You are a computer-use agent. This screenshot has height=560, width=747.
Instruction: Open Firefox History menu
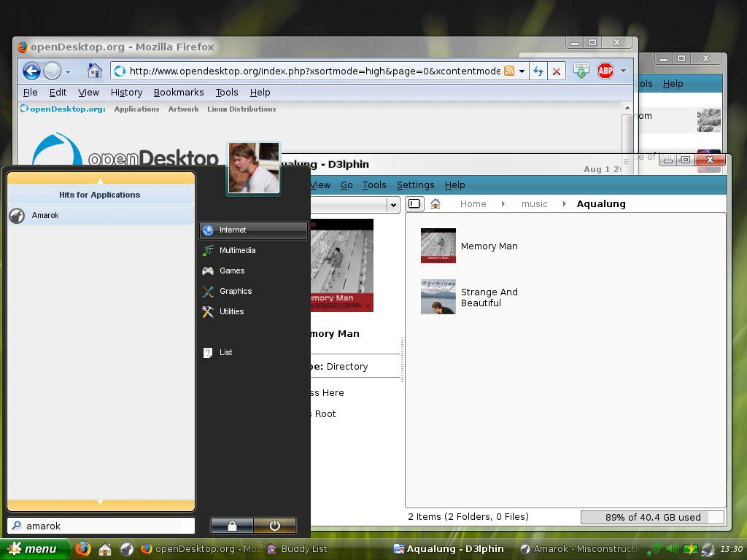tap(126, 93)
